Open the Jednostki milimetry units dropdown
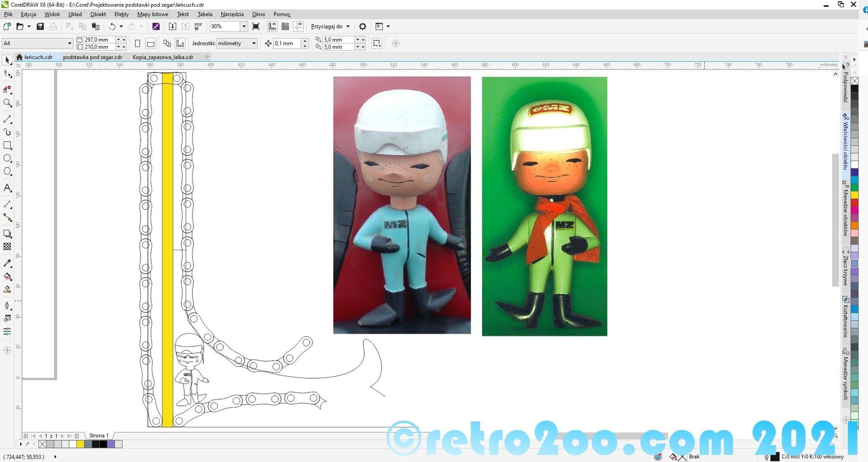 [254, 44]
